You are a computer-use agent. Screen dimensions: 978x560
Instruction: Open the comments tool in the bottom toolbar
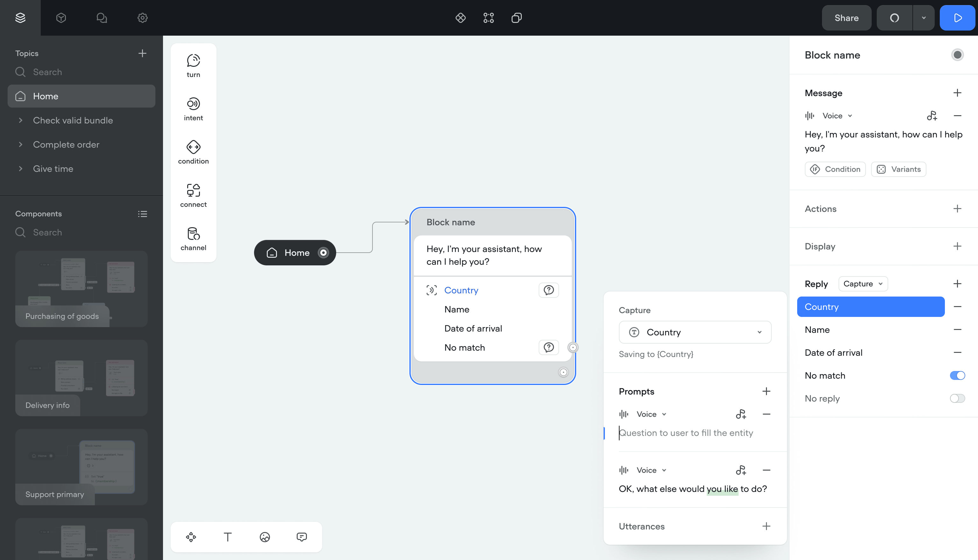click(x=302, y=536)
